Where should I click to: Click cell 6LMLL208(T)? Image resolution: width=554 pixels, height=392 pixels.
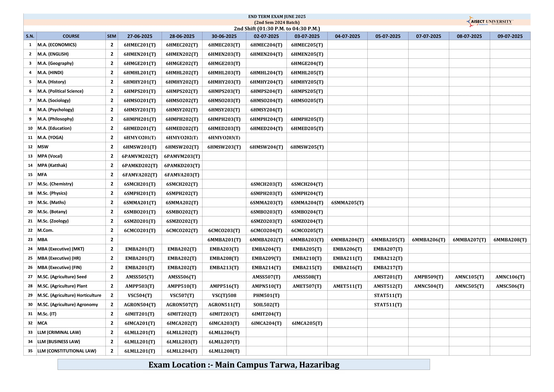(224, 351)
